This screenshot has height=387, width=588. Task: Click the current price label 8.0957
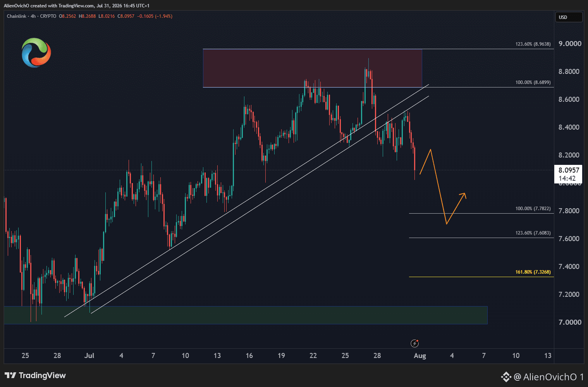[569, 170]
